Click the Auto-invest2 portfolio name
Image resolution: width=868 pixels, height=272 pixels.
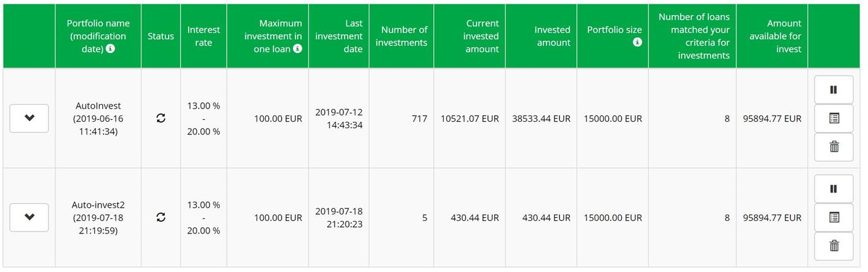click(98, 205)
